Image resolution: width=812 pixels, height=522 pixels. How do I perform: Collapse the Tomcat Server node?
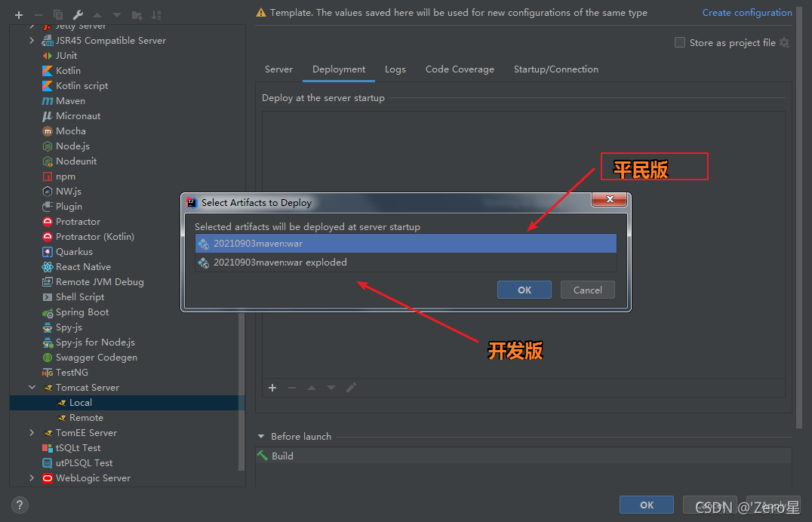(32, 388)
